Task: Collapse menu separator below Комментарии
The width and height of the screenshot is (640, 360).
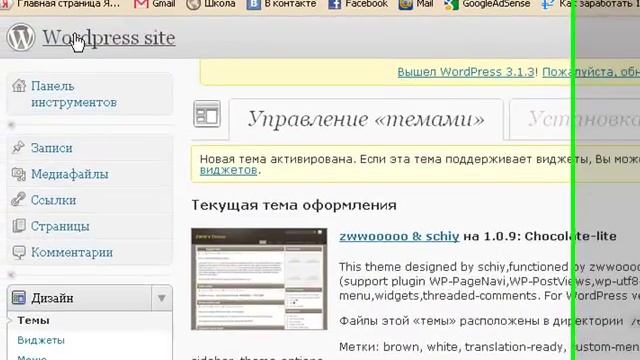Action: click(90, 275)
